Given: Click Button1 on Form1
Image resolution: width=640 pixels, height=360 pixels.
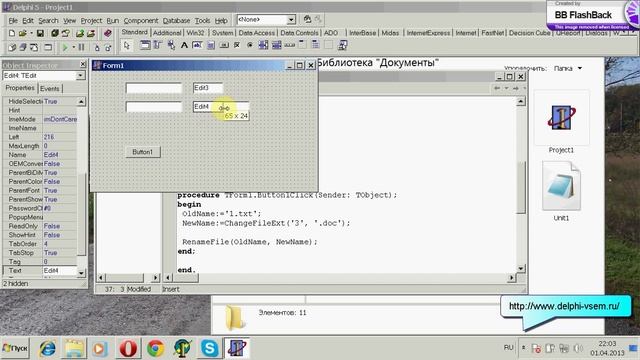Looking at the screenshot, I should (143, 152).
